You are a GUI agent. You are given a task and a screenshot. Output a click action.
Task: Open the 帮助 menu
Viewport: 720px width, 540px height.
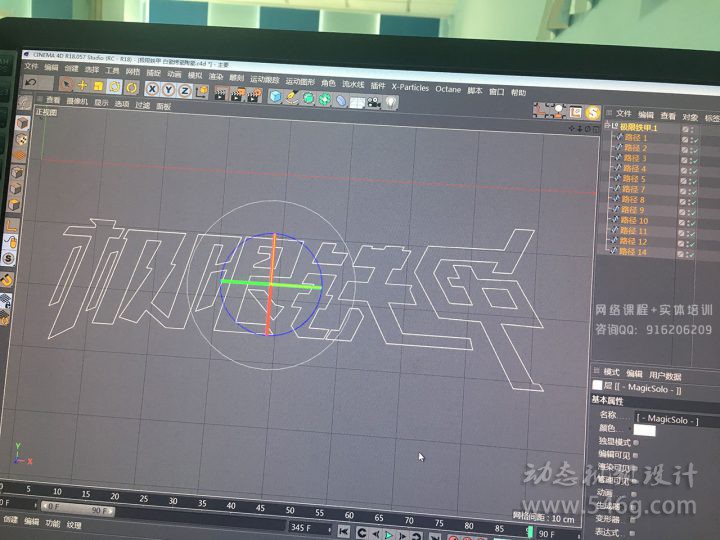point(518,93)
